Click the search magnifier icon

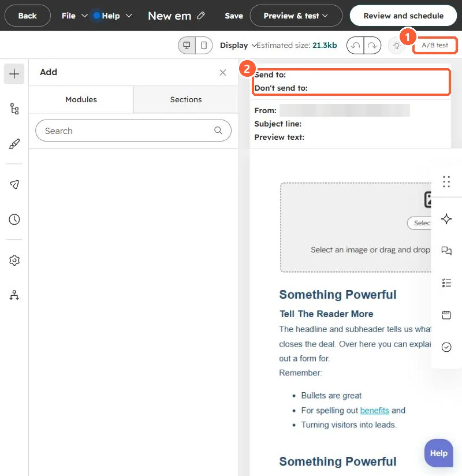[218, 130]
